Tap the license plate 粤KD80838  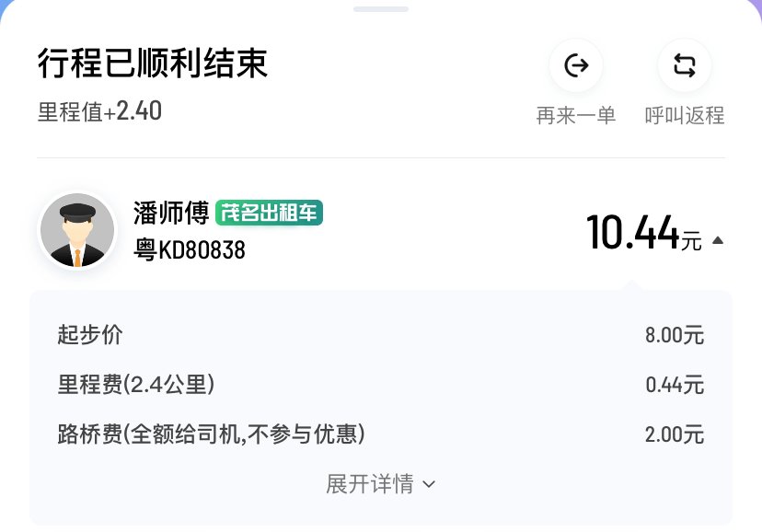pyautogui.click(x=190, y=249)
